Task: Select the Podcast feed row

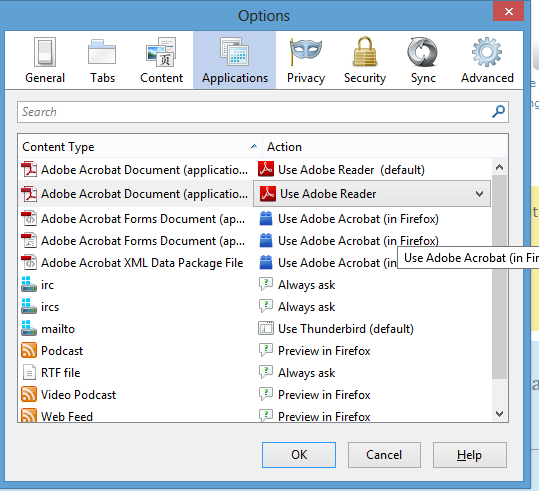Action: 255,351
